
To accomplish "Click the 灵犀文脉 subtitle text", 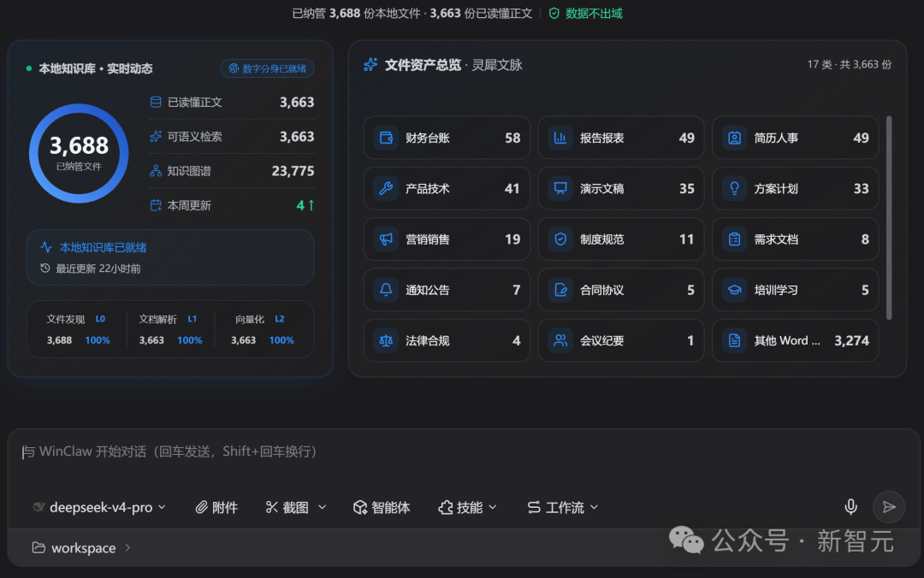I will pyautogui.click(x=497, y=65).
